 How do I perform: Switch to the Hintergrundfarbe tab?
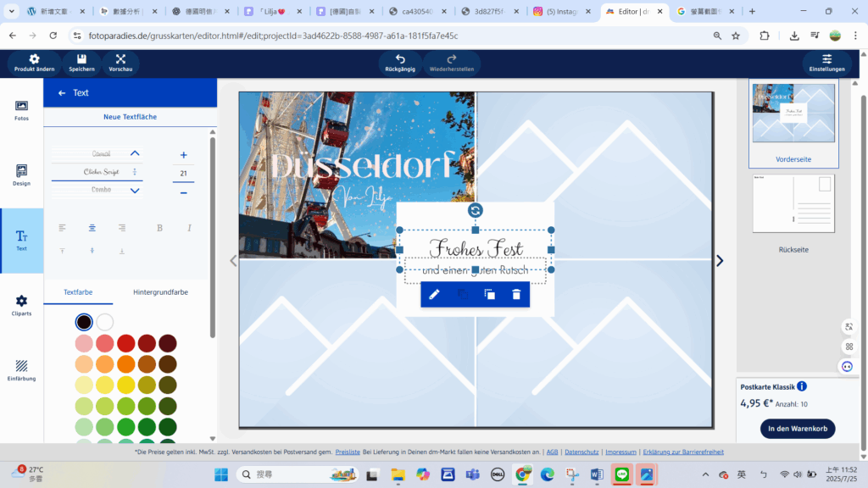tap(160, 292)
